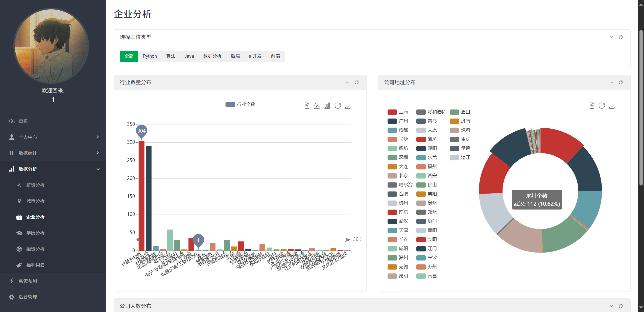This screenshot has height=312, width=644.
Task: Go to 福利词云 page
Action: (35, 265)
